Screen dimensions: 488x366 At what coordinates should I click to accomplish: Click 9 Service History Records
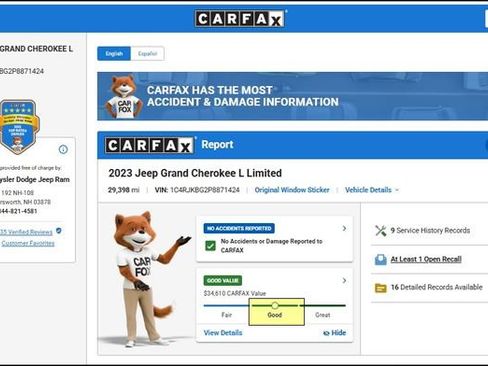pyautogui.click(x=430, y=230)
